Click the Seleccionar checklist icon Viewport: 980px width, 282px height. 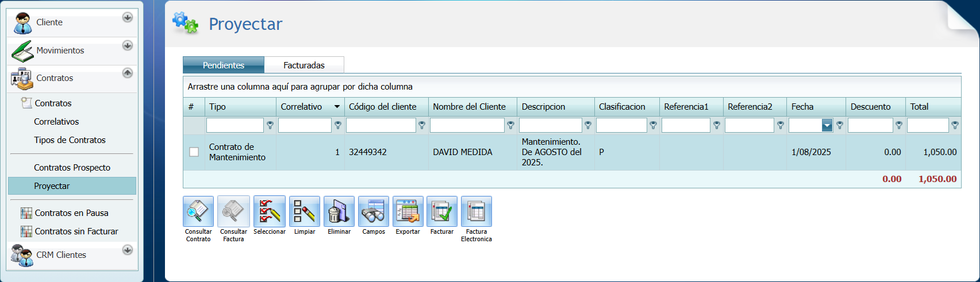(x=270, y=211)
